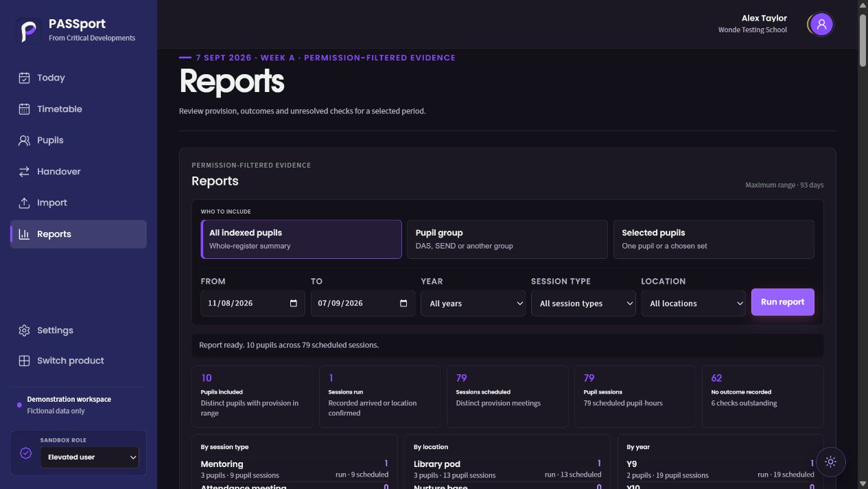Viewport: 868px width, 489px height.
Task: Click the Settings gear icon
Action: [24, 330]
